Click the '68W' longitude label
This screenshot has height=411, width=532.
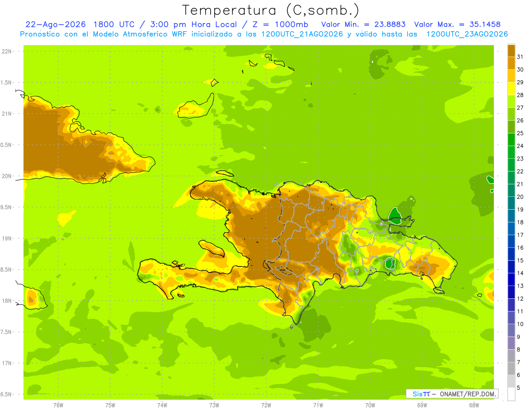coord(474,405)
